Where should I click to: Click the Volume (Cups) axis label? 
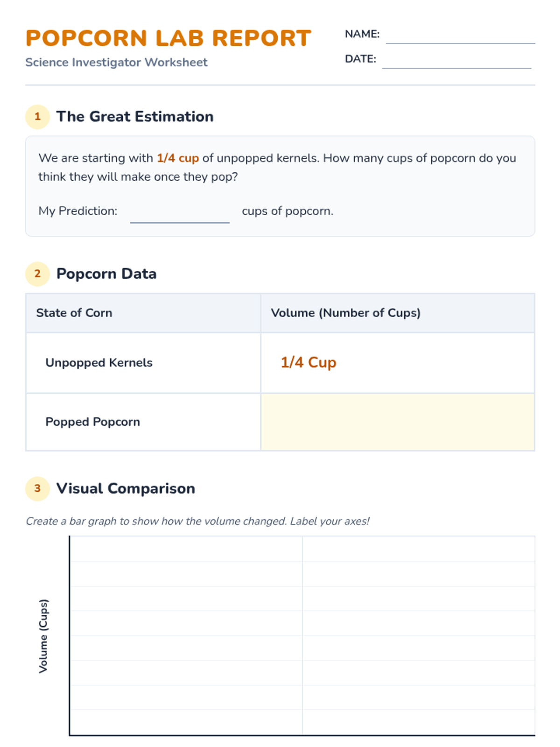point(43,636)
